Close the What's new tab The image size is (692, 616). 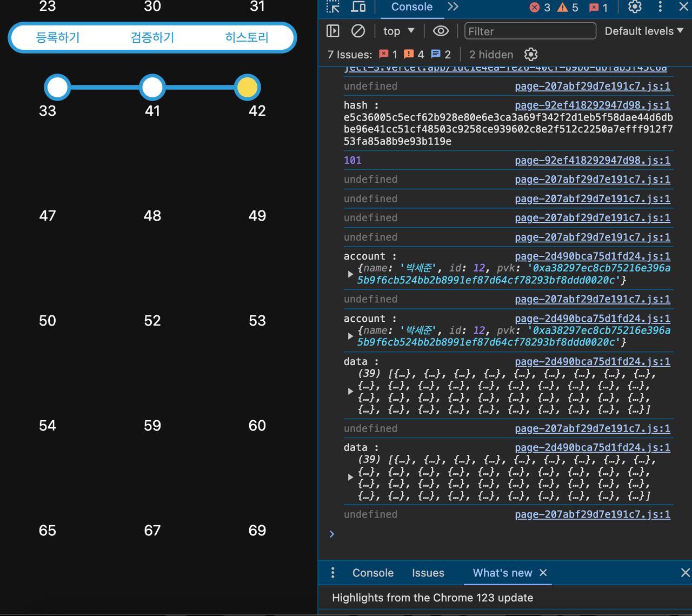(x=543, y=572)
